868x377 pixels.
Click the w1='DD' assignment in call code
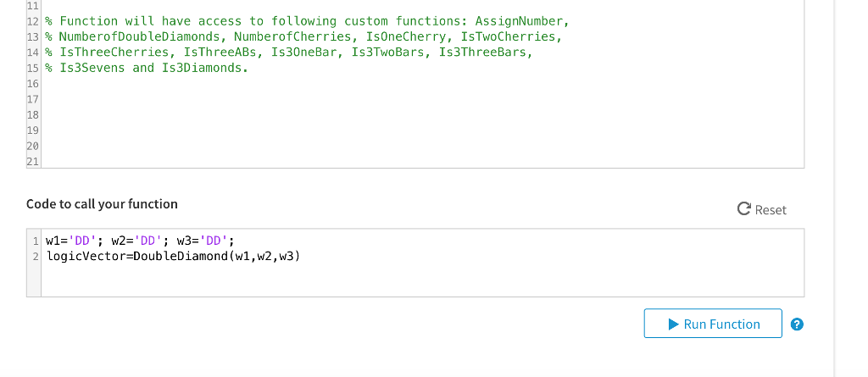pyautogui.click(x=75, y=241)
